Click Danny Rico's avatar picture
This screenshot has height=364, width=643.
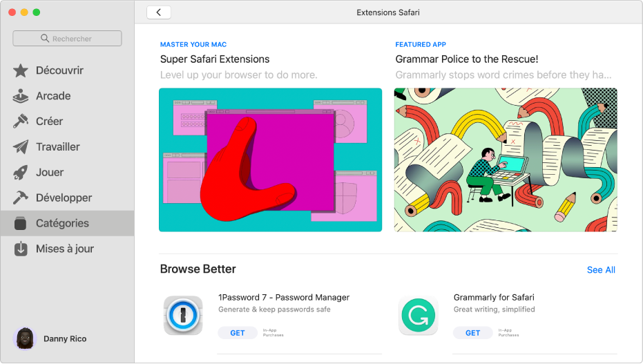point(25,338)
